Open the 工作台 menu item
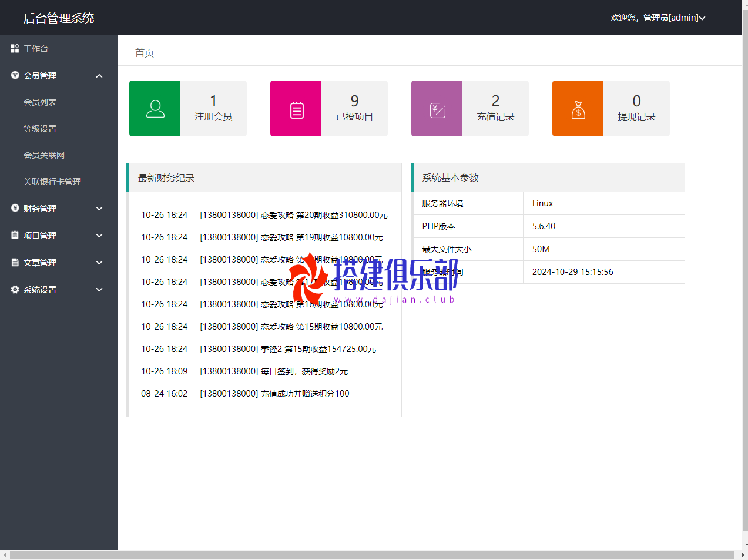Image resolution: width=748 pixels, height=560 pixels. click(59, 49)
